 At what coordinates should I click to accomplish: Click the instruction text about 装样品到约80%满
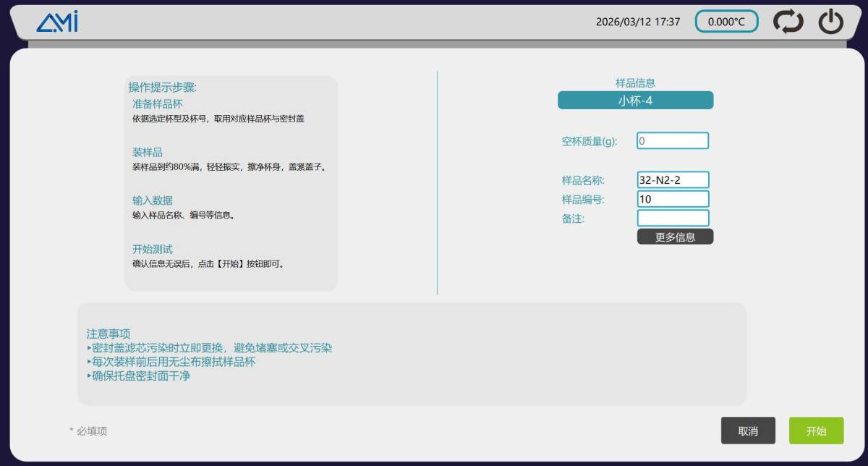click(231, 167)
